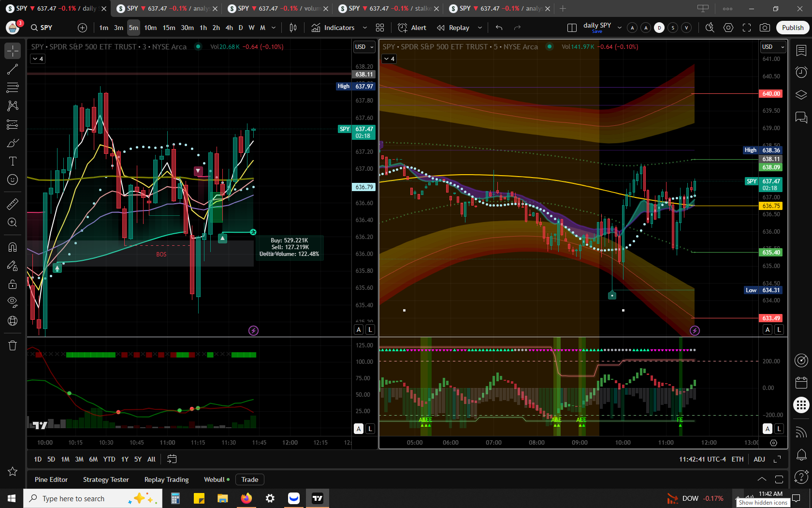Set date range to 5Y
Viewport: 812px width, 508px height.
pos(138,459)
